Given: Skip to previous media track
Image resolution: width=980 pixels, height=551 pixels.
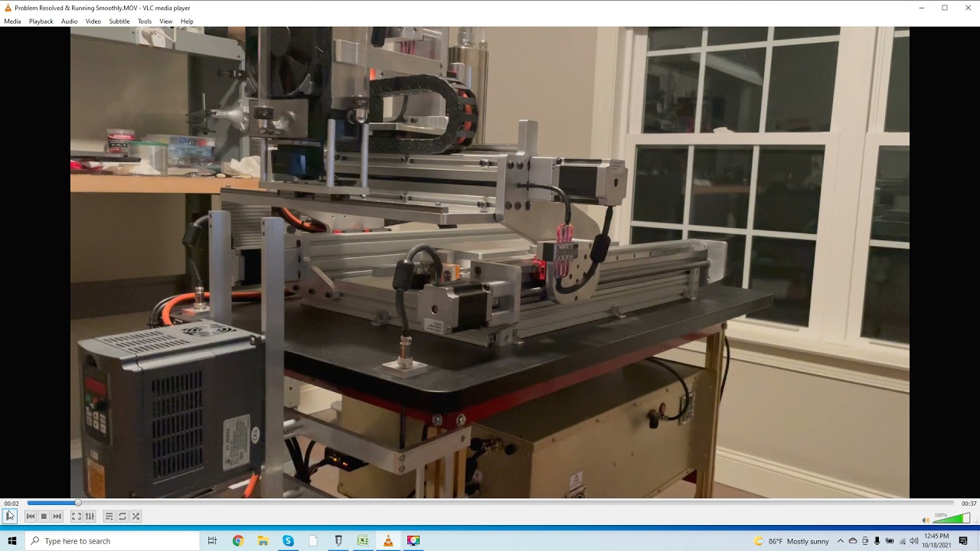Looking at the screenshot, I should pyautogui.click(x=31, y=517).
